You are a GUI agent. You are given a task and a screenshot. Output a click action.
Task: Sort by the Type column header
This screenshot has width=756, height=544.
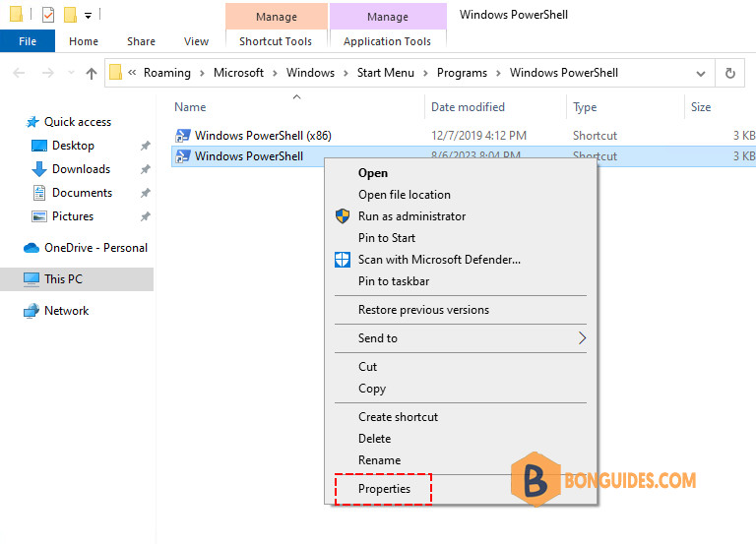click(585, 107)
